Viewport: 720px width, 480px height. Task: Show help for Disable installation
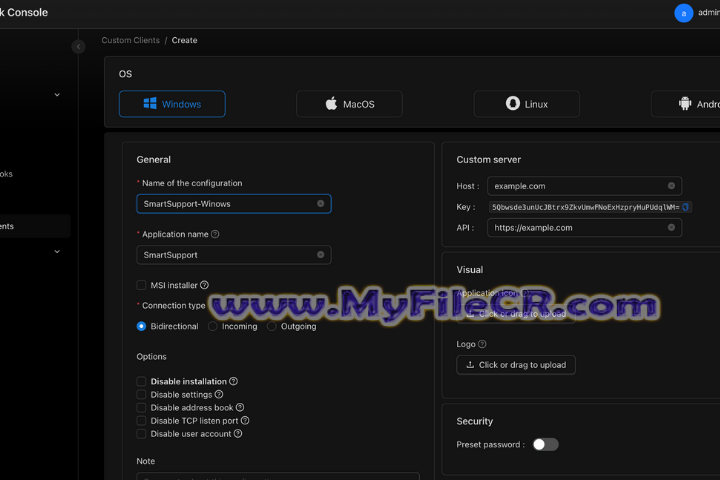pyautogui.click(x=233, y=381)
